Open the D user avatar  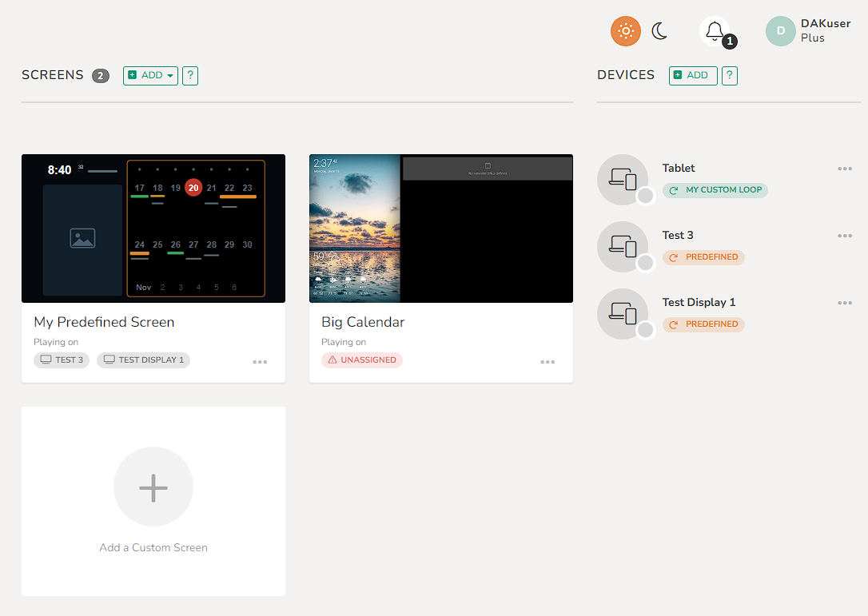[781, 31]
